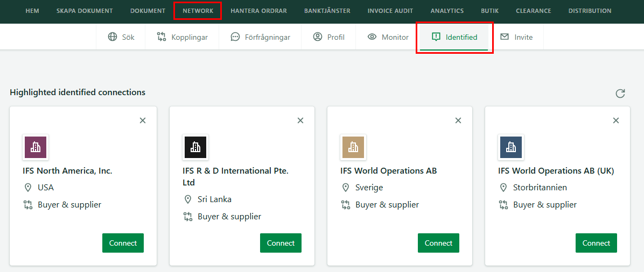Click the tan IFS World Operations AB logo
This screenshot has width=644, height=272.
pos(353,147)
